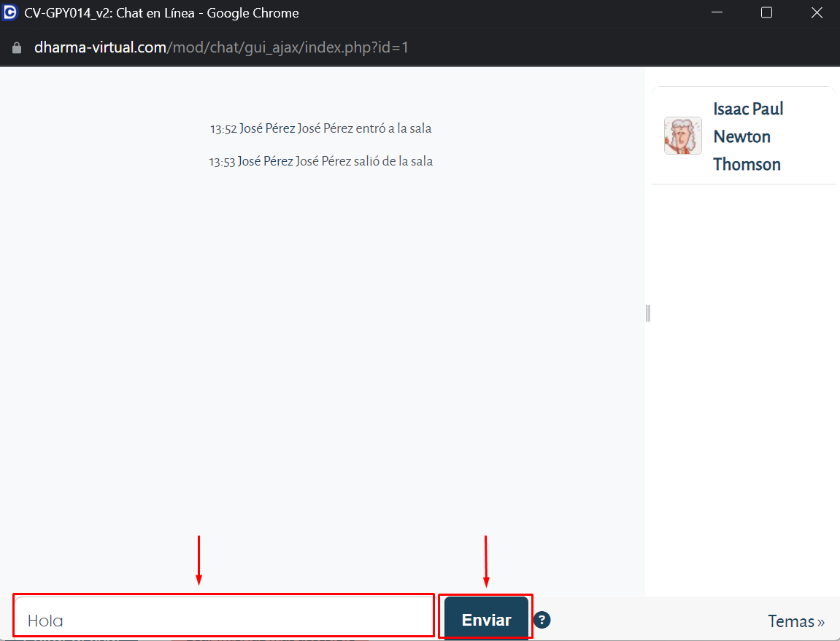Expand the Temas themes menu

click(x=795, y=621)
